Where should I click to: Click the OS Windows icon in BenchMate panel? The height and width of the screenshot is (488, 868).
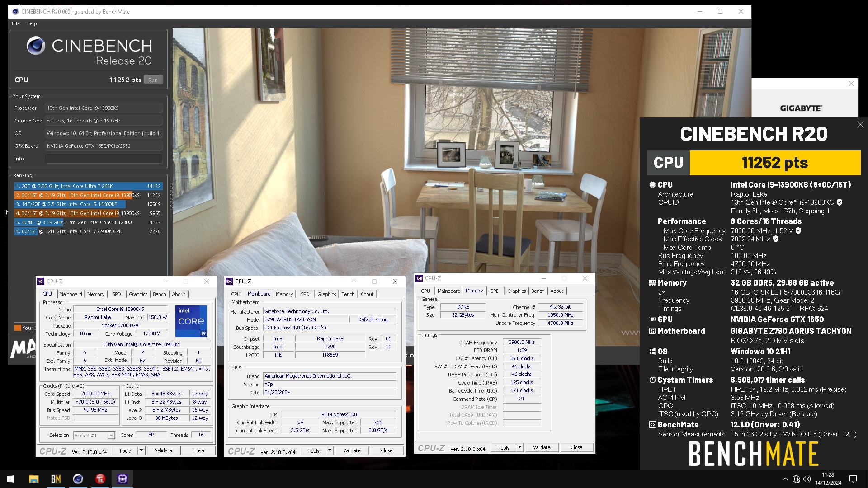pos(652,352)
